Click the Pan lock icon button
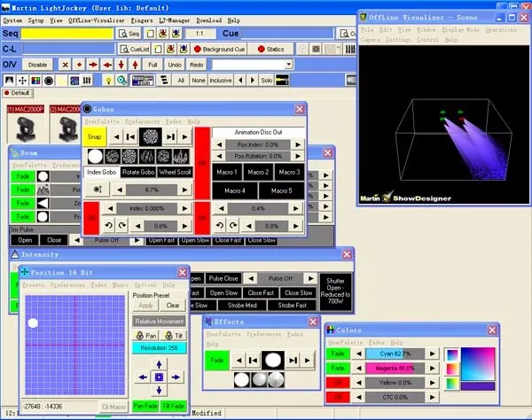Viewport: 532px width, 420px height. [146, 336]
